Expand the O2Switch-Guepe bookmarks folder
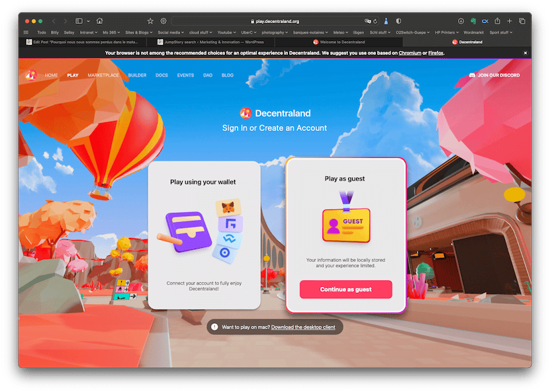The width and height of the screenshot is (550, 392). pyautogui.click(x=412, y=32)
